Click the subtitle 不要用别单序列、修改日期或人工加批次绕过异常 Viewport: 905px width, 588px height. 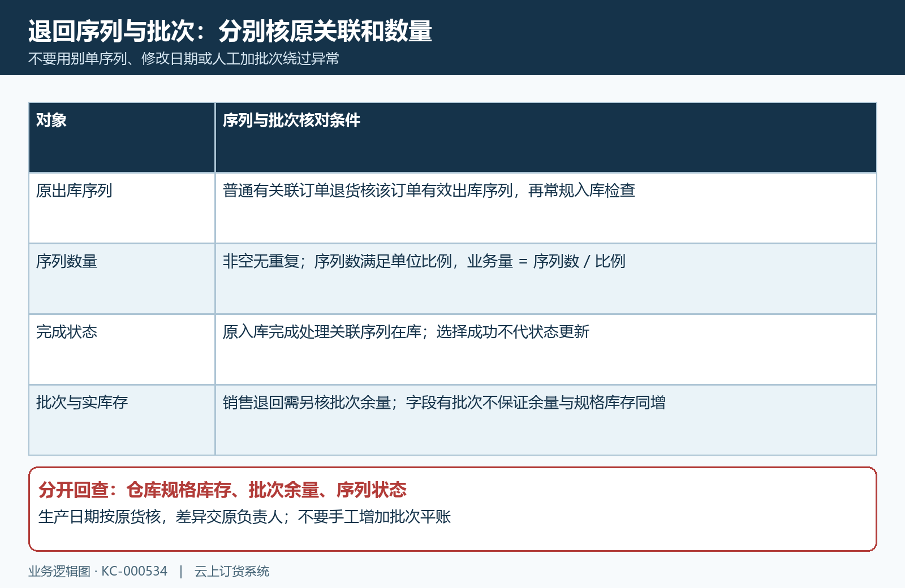point(184,59)
